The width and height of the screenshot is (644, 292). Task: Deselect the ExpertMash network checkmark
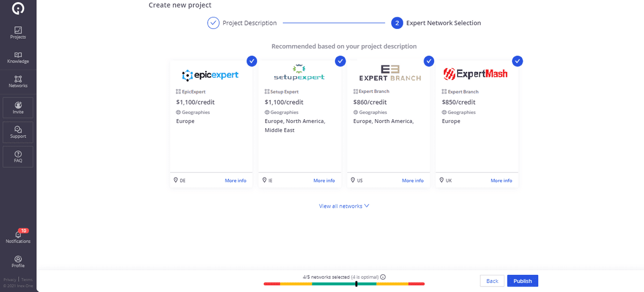[x=517, y=61]
